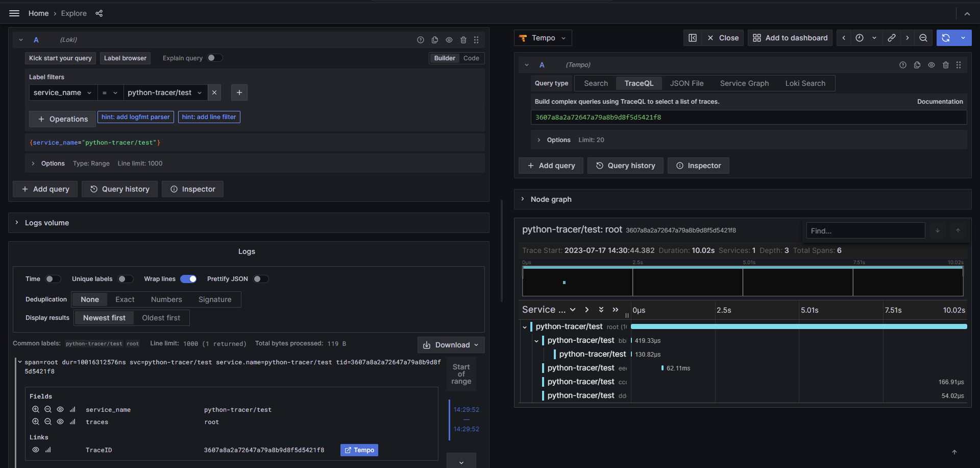Image resolution: width=980 pixels, height=468 pixels.
Task: Toggle visibility of Tempo query A
Action: tap(932, 65)
